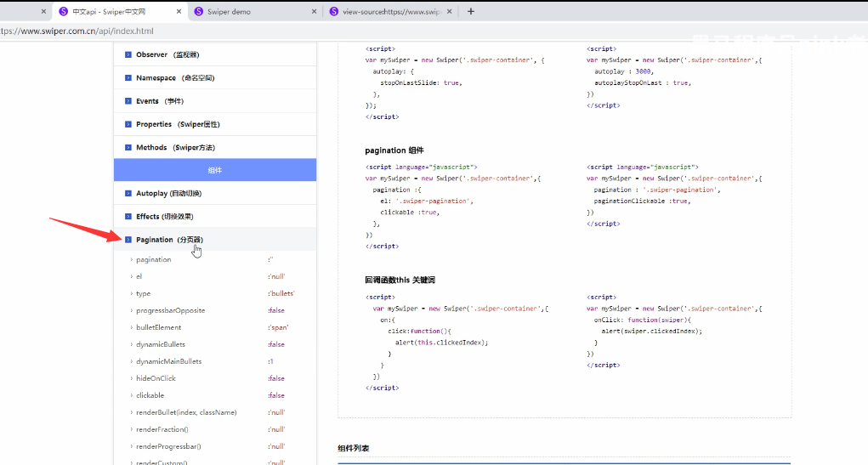Open the dynamicMainBullets API entry
The height and width of the screenshot is (465, 868).
coord(169,361)
